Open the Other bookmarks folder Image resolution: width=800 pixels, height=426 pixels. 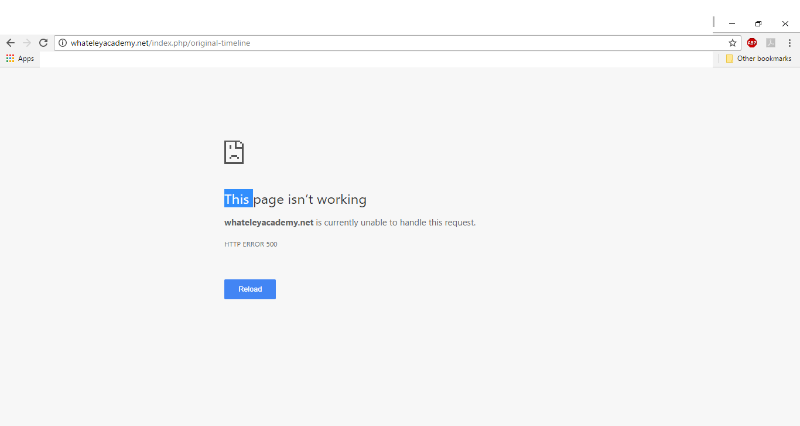[758, 59]
